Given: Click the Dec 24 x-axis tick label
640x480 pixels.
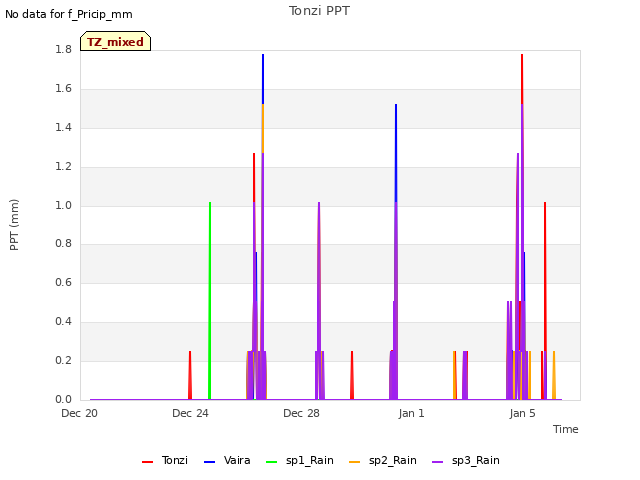Looking at the screenshot, I should [190, 413].
